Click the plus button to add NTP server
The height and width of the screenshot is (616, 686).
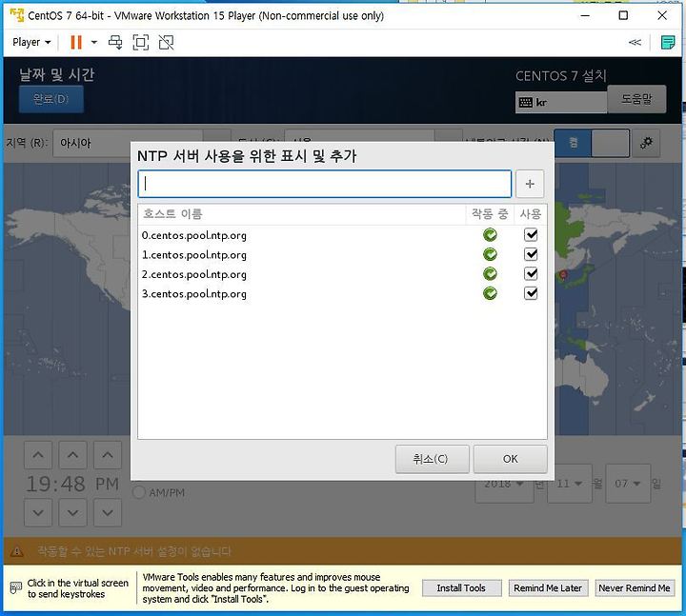pos(530,184)
